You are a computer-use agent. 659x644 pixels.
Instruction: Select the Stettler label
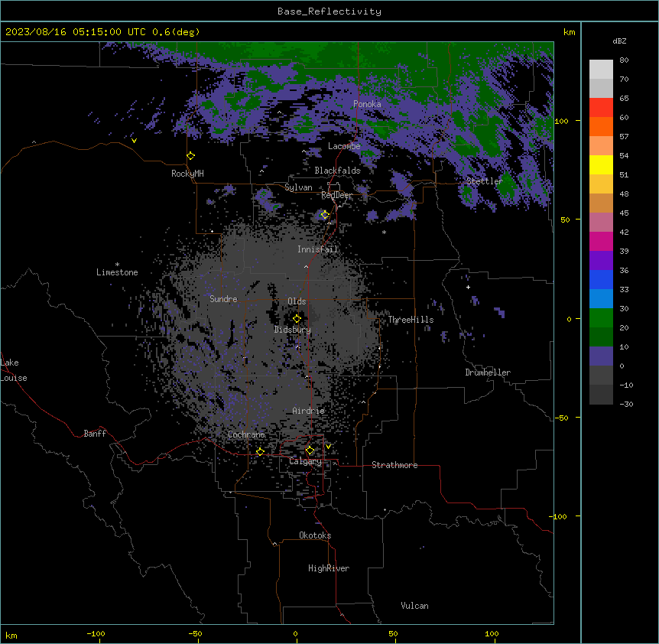485,181
